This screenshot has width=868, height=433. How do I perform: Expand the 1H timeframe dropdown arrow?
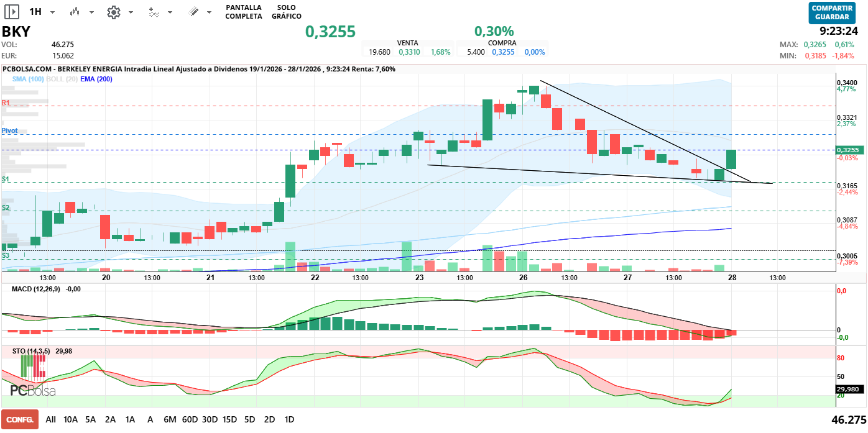tap(52, 12)
